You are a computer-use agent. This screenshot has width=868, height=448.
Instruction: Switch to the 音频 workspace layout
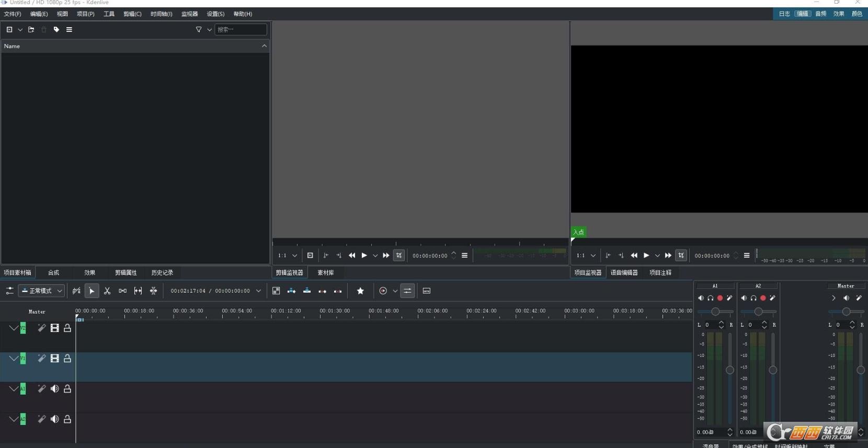click(821, 14)
